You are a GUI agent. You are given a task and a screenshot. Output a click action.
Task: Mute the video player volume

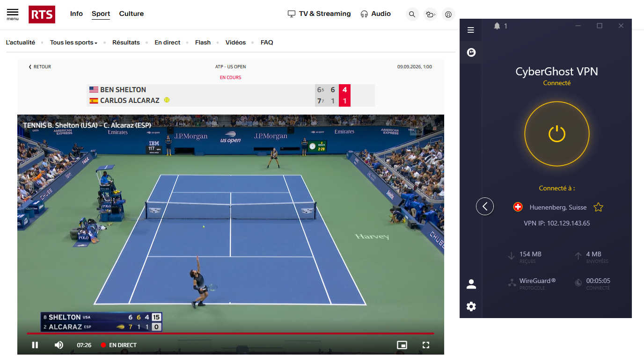tap(59, 345)
